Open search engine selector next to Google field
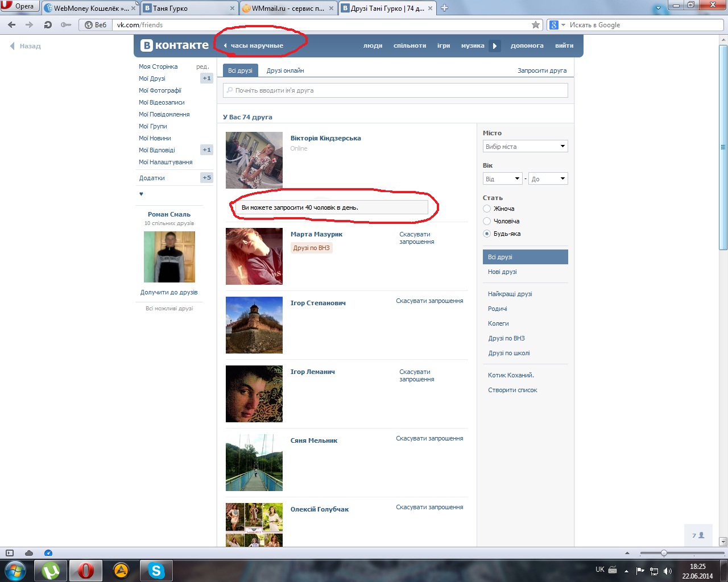728x582 pixels. pyautogui.click(x=557, y=25)
